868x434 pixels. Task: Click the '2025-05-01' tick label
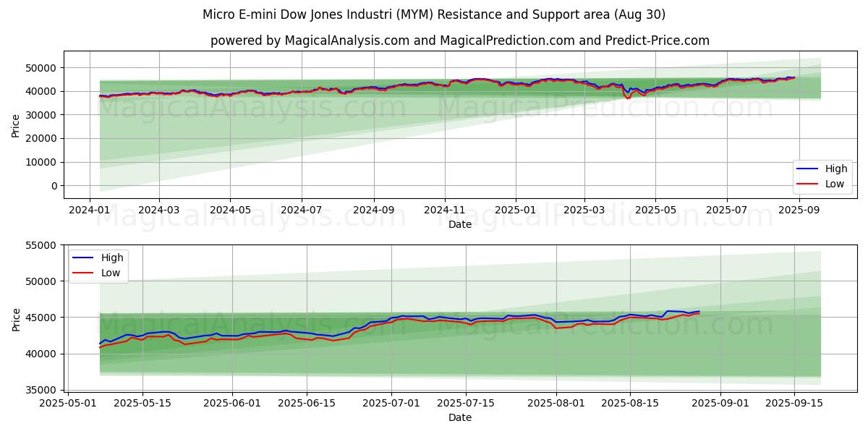coord(69,404)
